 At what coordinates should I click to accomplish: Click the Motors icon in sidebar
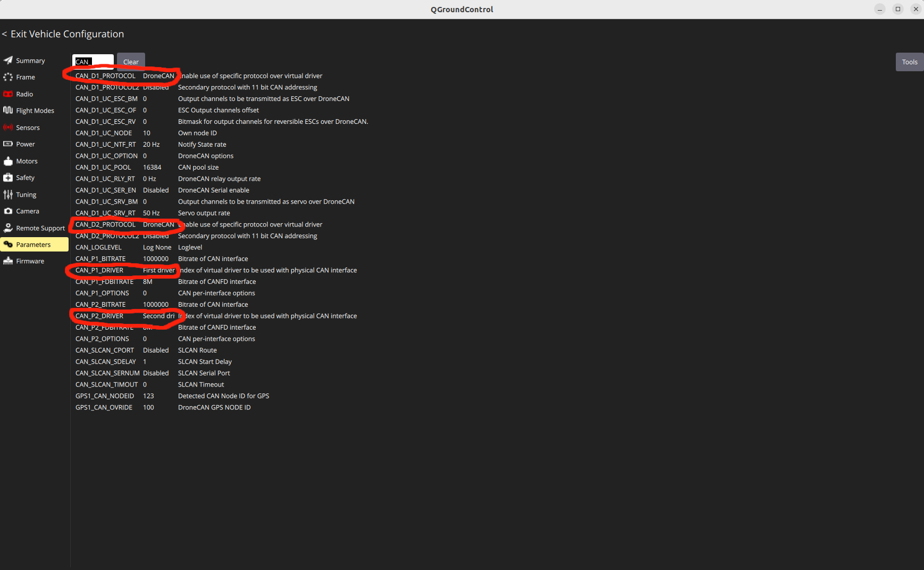pos(8,161)
